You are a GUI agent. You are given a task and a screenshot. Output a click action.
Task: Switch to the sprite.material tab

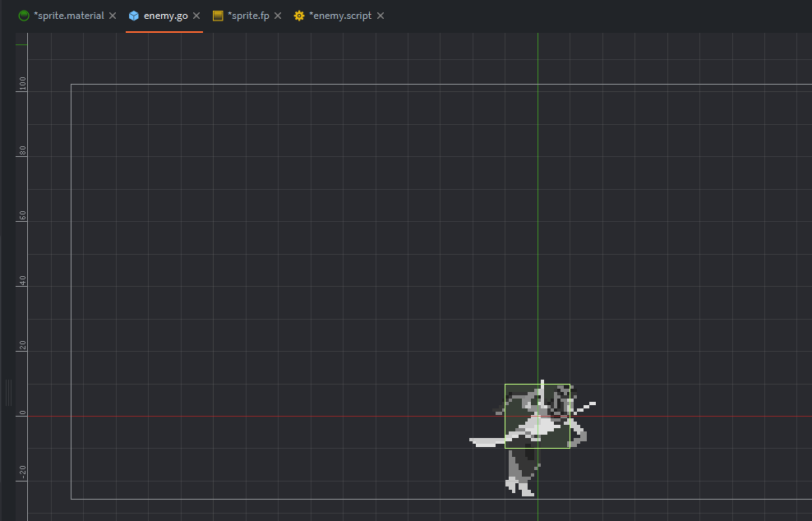pos(68,16)
